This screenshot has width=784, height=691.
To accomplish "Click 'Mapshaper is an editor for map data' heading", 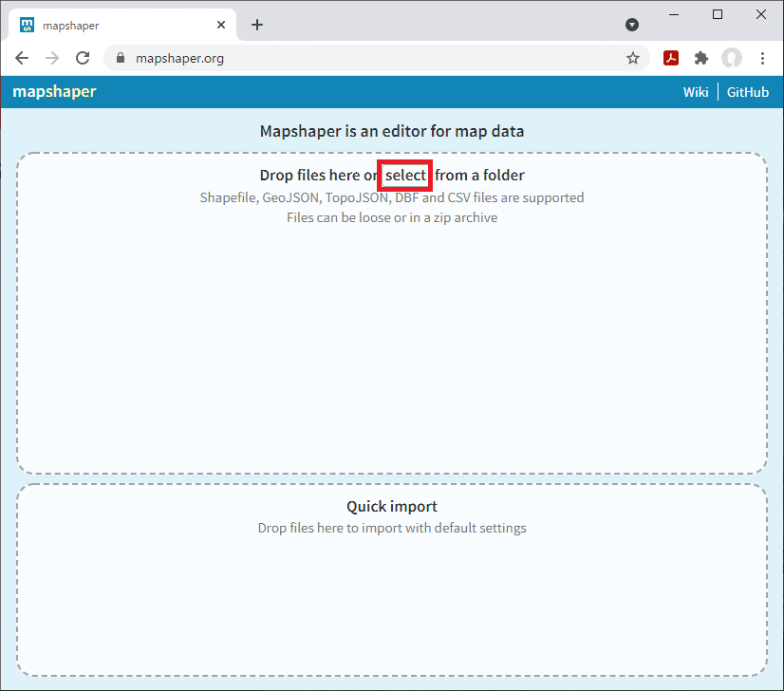I will (x=392, y=131).
